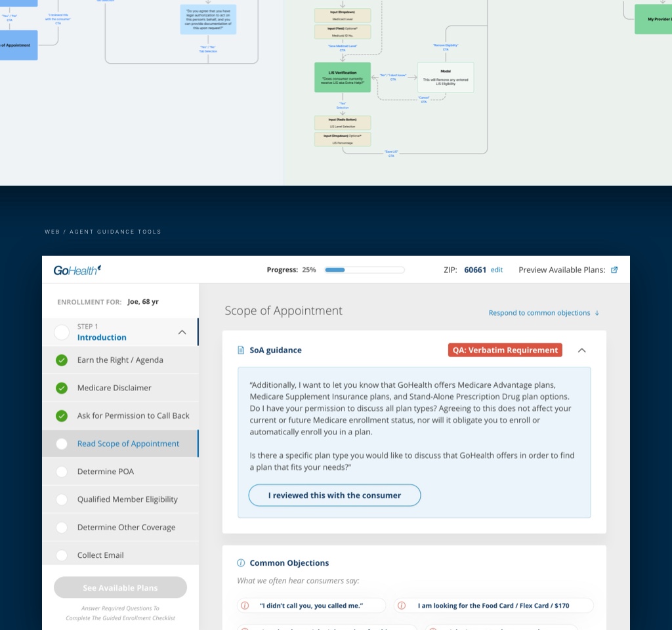This screenshot has height=630, width=672.
Task: Toggle the Determine POA status circle
Action: pyautogui.click(x=62, y=471)
